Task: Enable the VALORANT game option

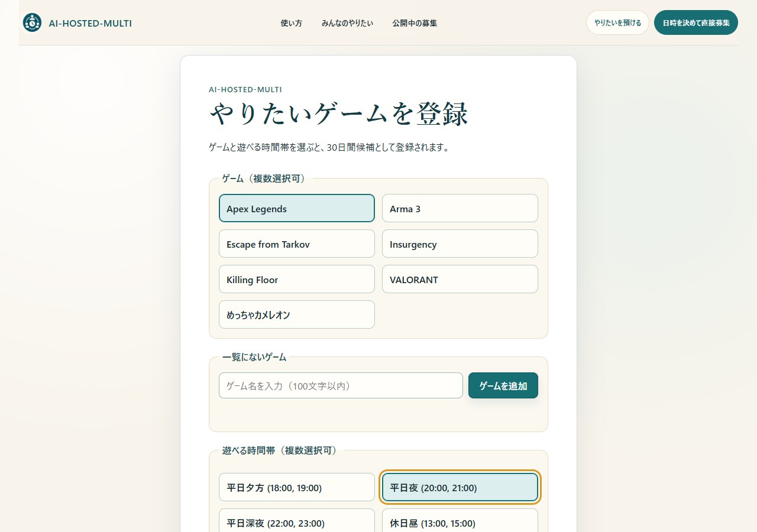Action: pos(460,279)
